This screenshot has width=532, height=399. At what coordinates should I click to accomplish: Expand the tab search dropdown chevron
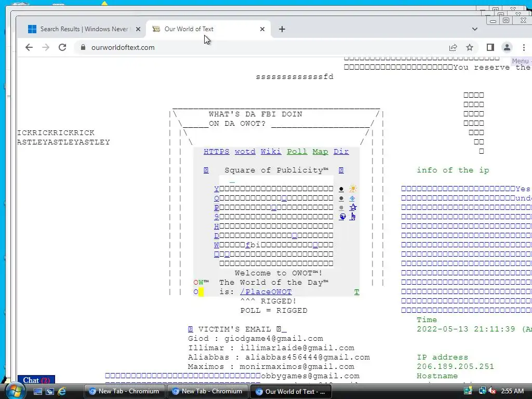pos(475,29)
